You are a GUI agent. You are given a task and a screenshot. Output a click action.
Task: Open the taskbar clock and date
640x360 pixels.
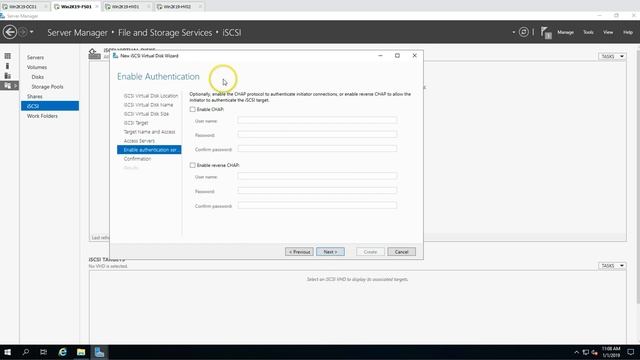611,352
